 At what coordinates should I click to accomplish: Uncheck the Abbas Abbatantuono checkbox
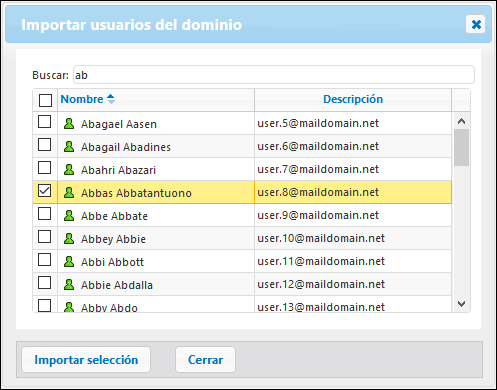(x=44, y=191)
